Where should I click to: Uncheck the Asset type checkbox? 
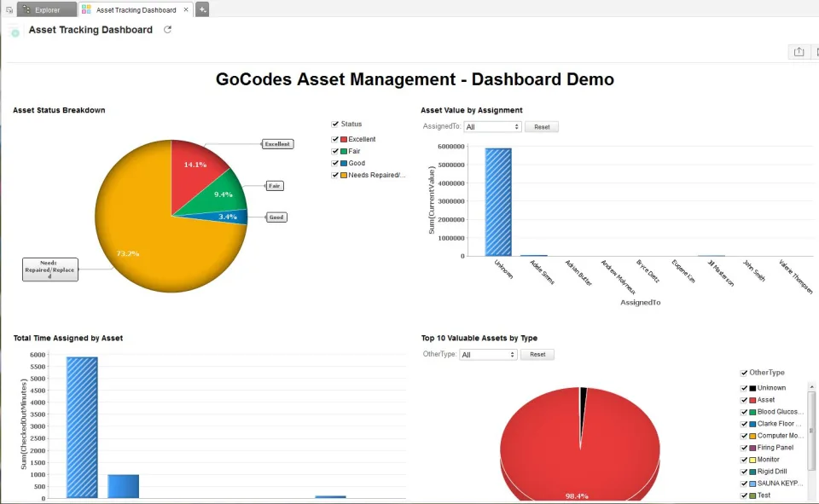(x=744, y=400)
